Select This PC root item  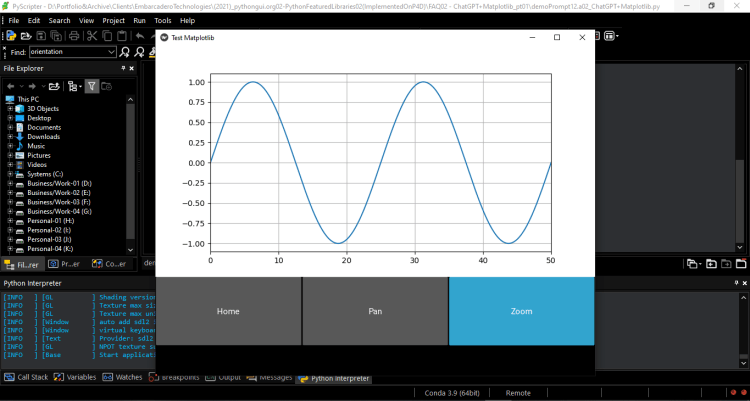pos(28,99)
